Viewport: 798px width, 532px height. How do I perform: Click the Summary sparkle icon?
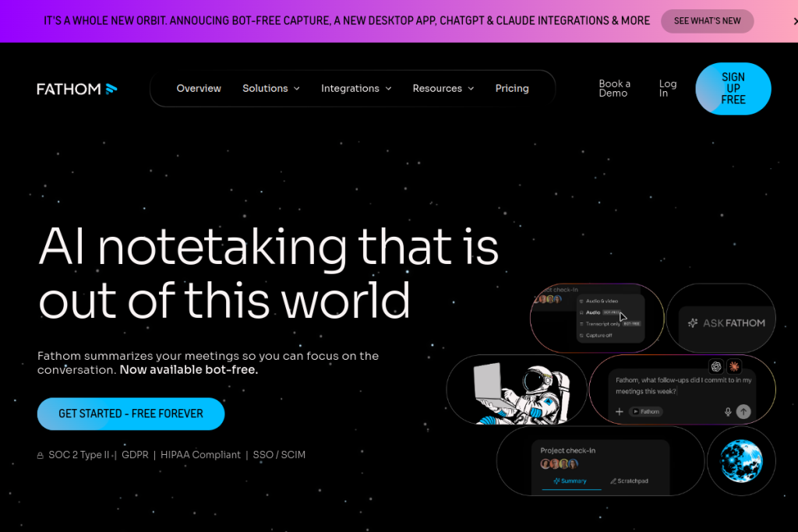coord(556,481)
